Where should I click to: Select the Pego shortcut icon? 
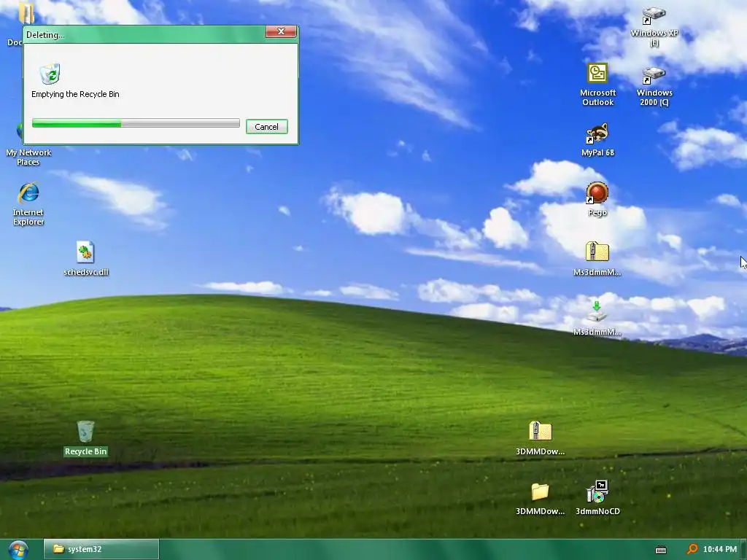597,199
